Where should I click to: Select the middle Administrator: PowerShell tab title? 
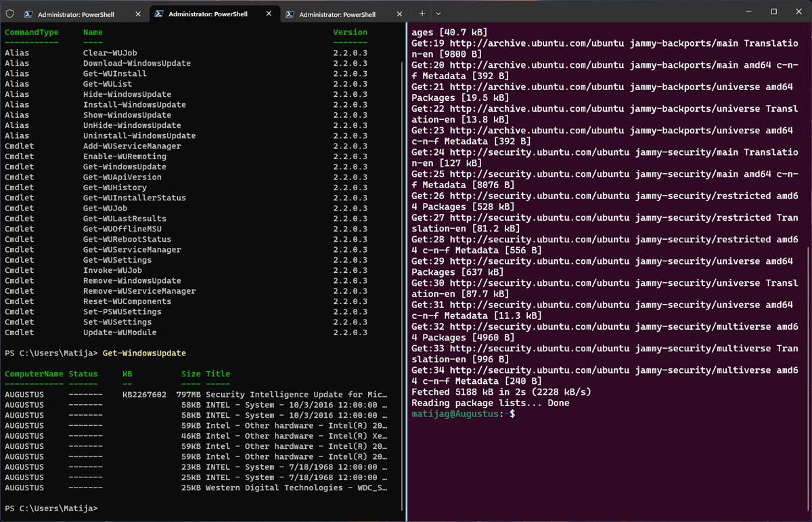click(x=206, y=14)
